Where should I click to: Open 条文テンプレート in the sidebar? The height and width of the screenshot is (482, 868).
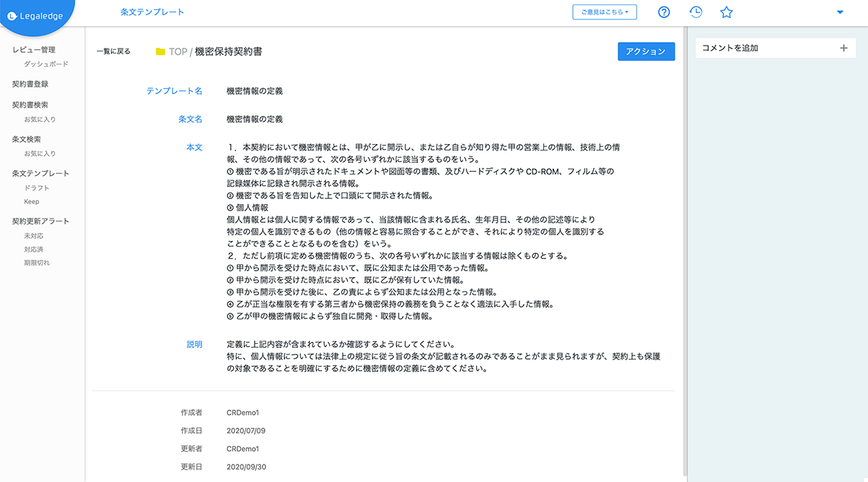[x=41, y=174]
